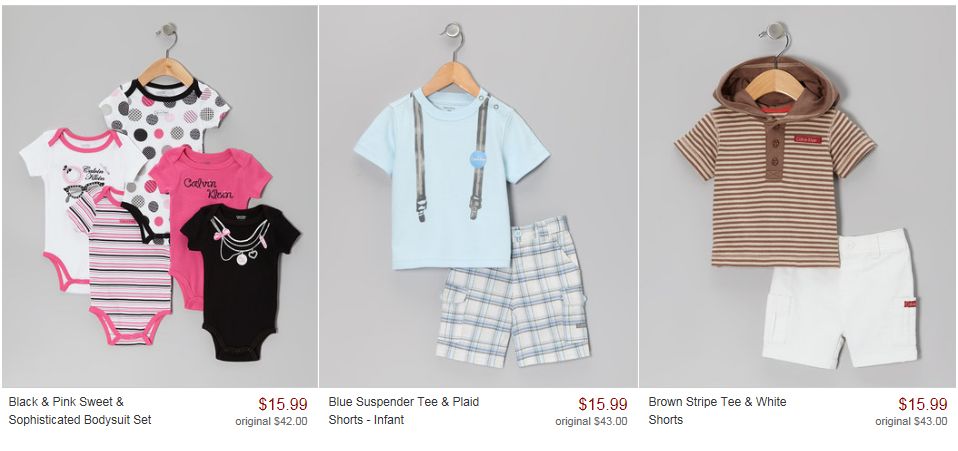
Task: Click the original $42.00 price text
Action: coord(271,421)
